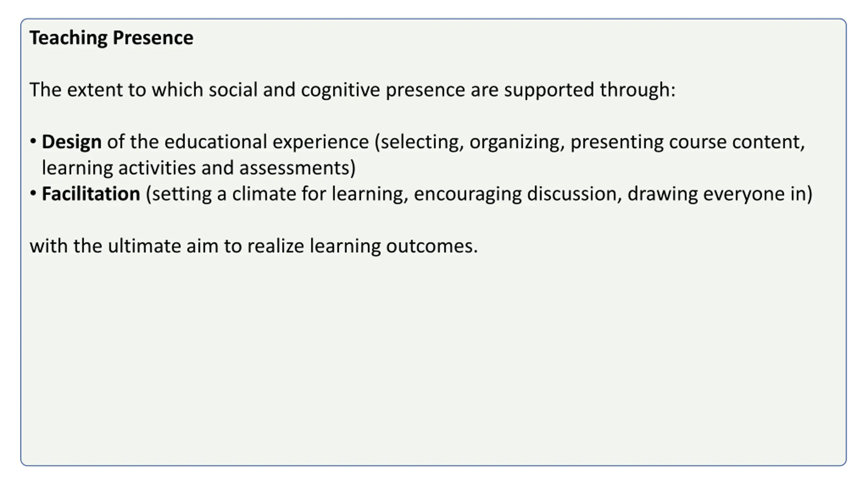
Task: Click 'learning outcomes.' at sentence end
Action: click(x=394, y=246)
